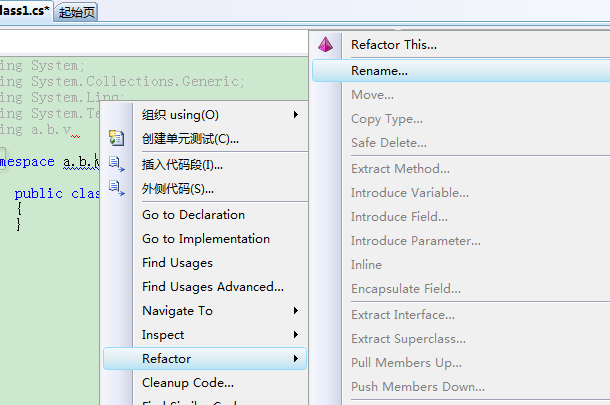The width and height of the screenshot is (610, 405).
Task: Select 创建单元测试 menu item
Action: [190, 138]
